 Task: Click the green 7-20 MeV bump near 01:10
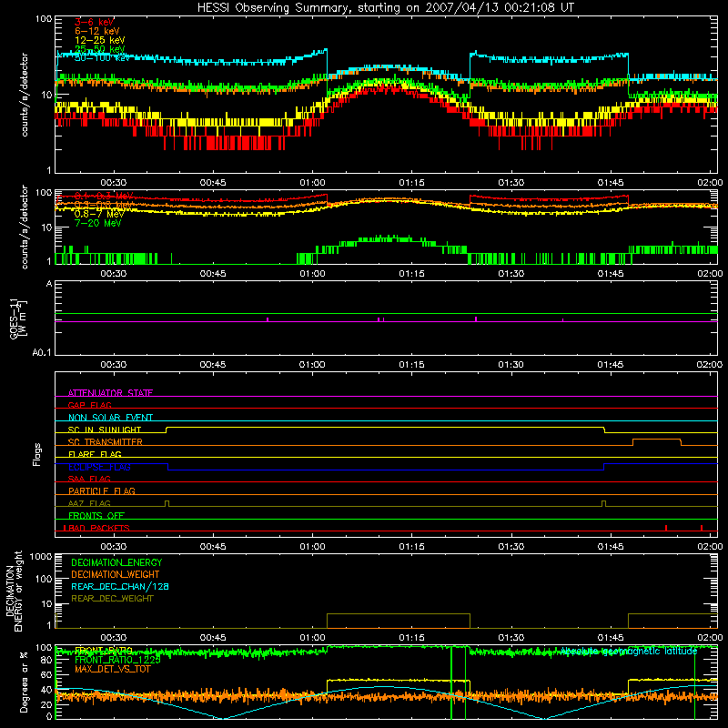383,239
